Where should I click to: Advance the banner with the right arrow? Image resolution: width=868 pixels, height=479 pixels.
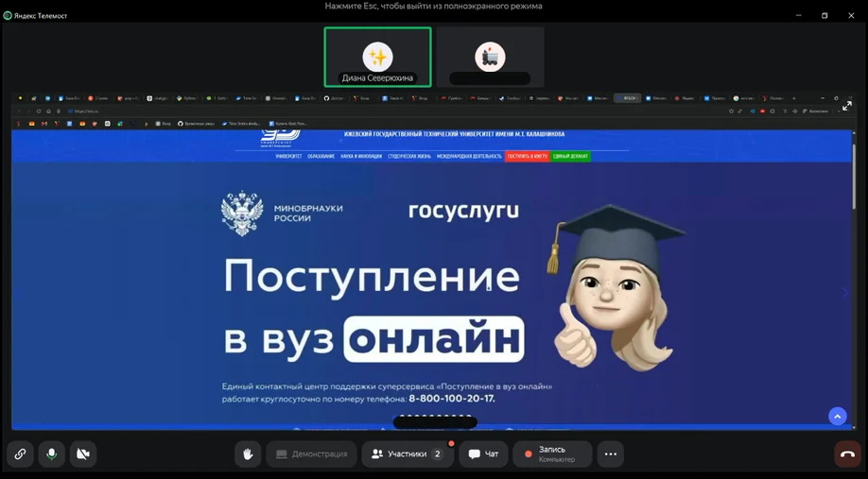[x=844, y=293]
